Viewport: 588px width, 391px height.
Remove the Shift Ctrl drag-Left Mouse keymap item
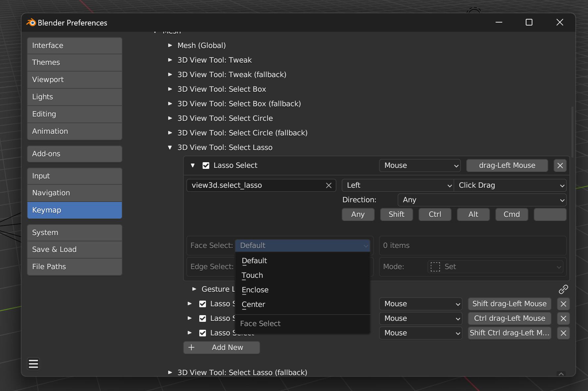(x=563, y=333)
